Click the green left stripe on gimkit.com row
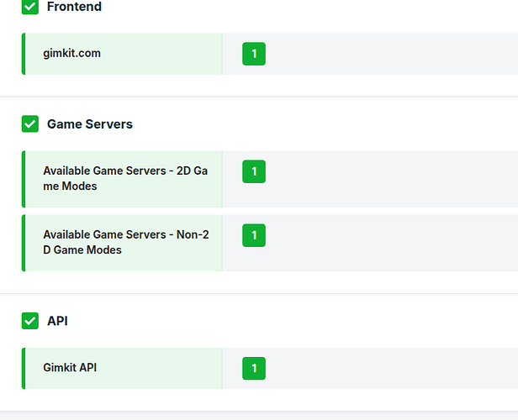Viewport: 518px width, 420px height. point(24,54)
